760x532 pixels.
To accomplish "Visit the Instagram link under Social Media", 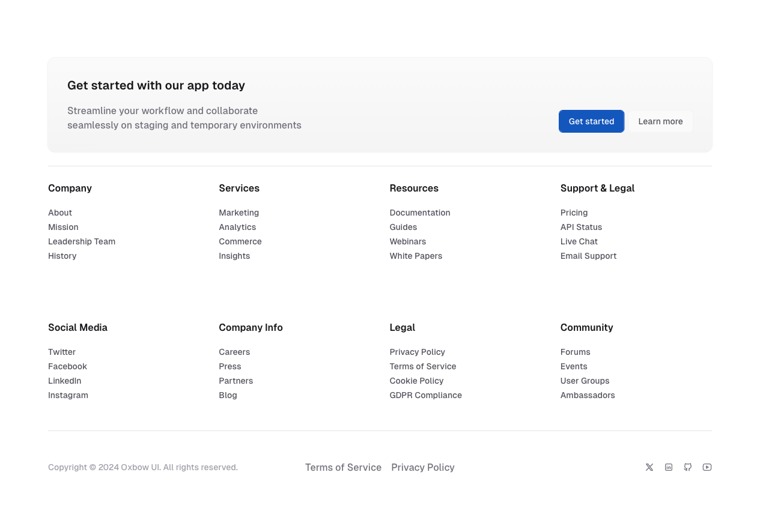I will click(x=68, y=395).
